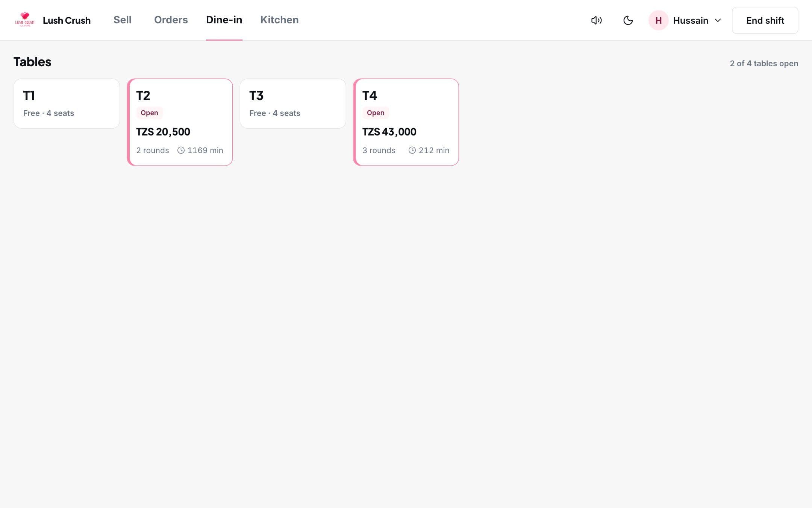Open the Sell tab

click(123, 20)
